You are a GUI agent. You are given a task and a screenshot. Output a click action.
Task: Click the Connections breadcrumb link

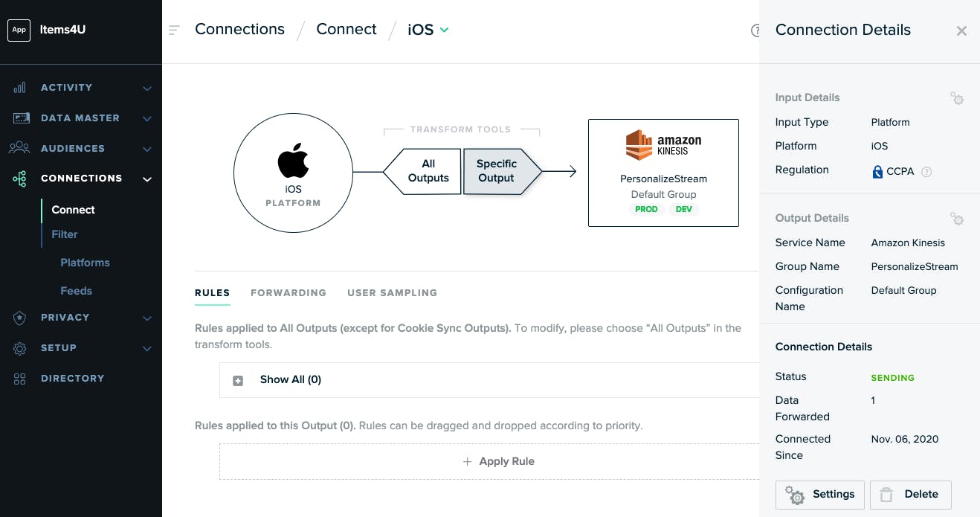click(239, 29)
